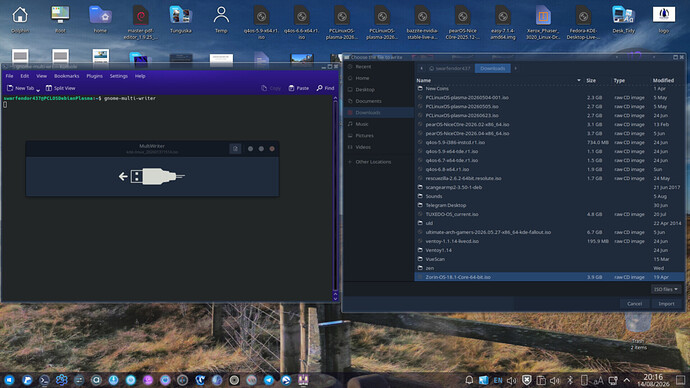Screen dimensions: 690x388
Task: Expand hidden system tray icons arrow
Action: [627, 380]
